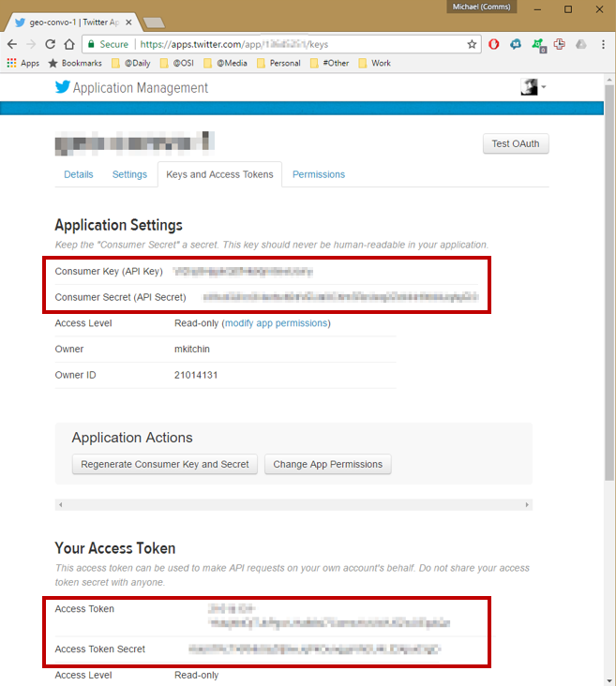Screen dimensions: 616x686
Task: Click the horizontal scrollbar right arrow
Action: [x=527, y=505]
